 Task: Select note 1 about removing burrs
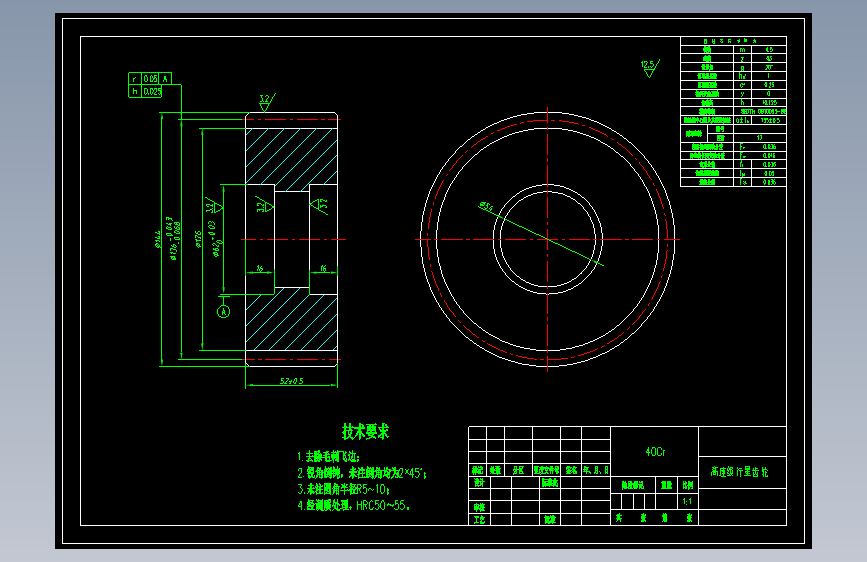tap(328, 457)
